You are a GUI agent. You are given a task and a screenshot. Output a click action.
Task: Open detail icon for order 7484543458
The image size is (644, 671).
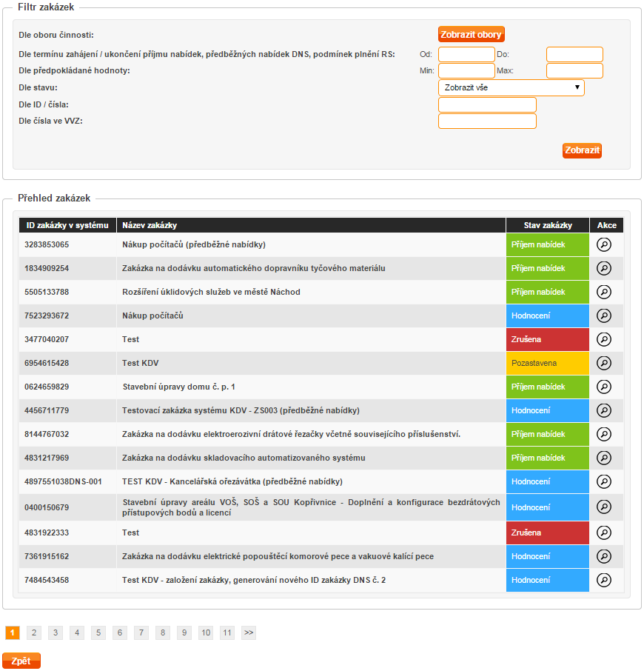pyautogui.click(x=603, y=581)
